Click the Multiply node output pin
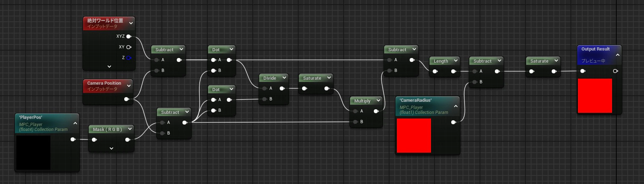This screenshot has height=184, width=644. pos(376,111)
